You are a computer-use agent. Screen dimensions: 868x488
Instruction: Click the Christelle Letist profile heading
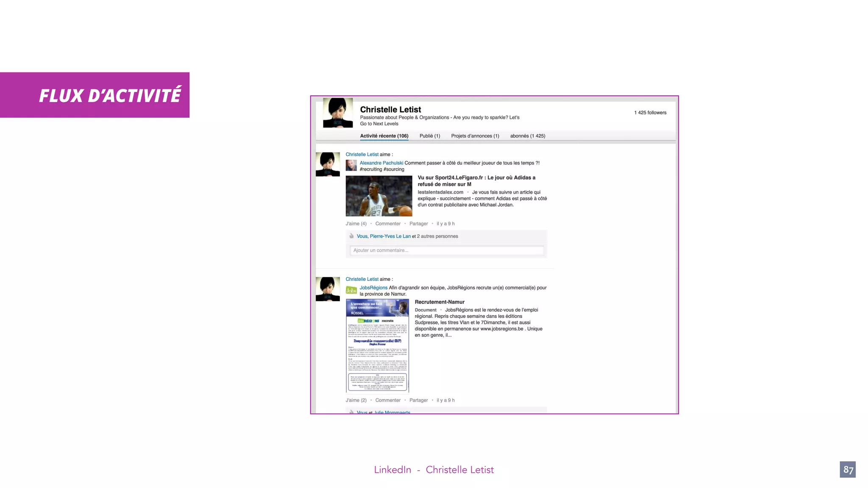click(390, 110)
